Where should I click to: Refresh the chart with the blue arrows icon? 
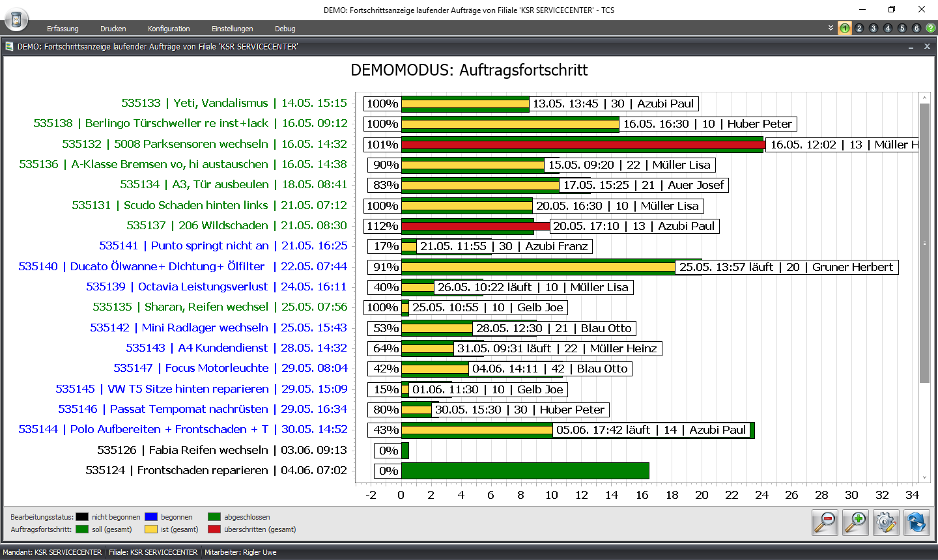[x=917, y=522]
